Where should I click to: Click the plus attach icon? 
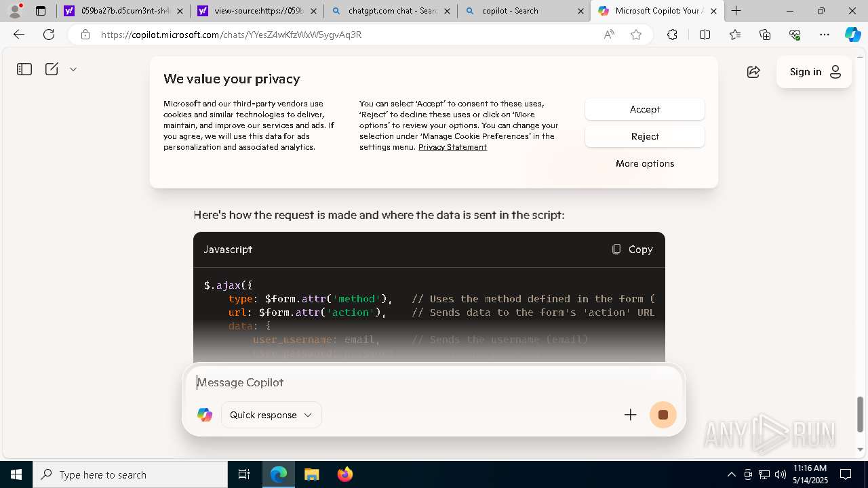point(631,415)
